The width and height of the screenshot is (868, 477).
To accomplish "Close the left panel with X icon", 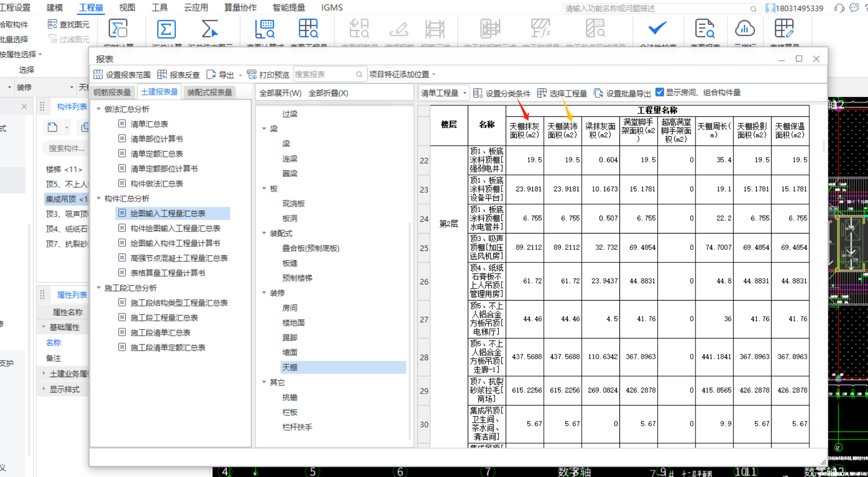I will [x=24, y=106].
